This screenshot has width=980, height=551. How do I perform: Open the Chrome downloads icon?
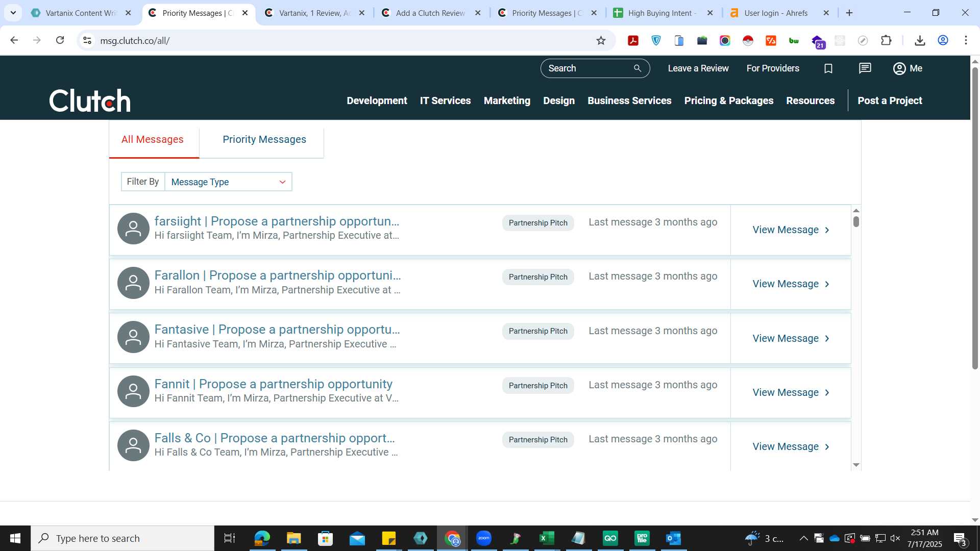(x=920, y=40)
